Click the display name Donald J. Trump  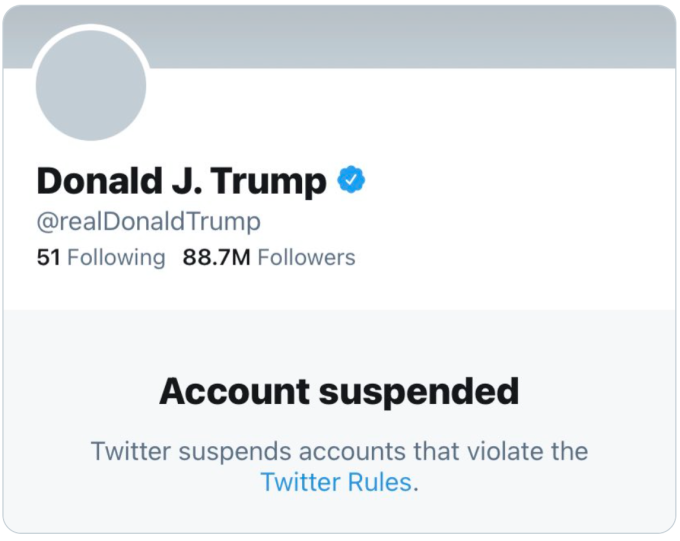coord(181,181)
